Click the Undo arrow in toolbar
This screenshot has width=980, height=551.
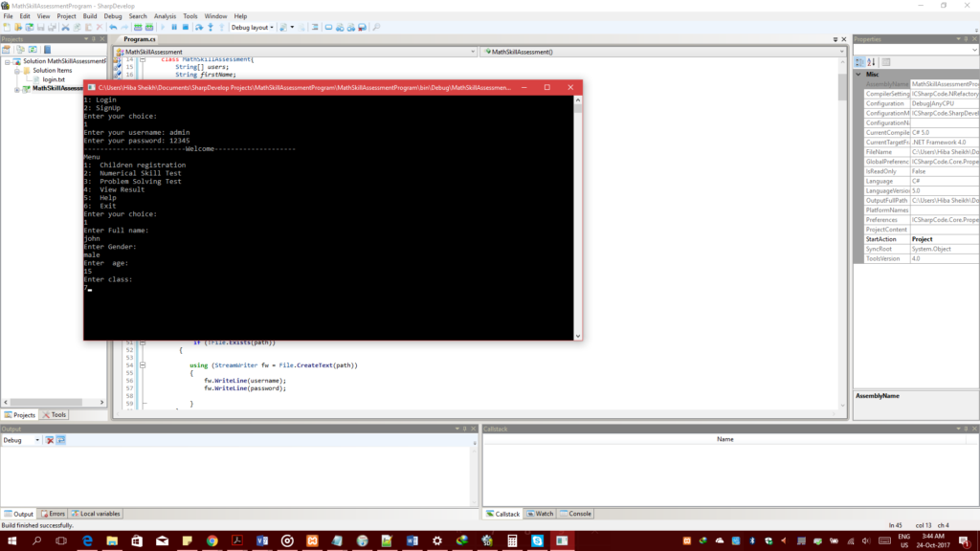[113, 28]
